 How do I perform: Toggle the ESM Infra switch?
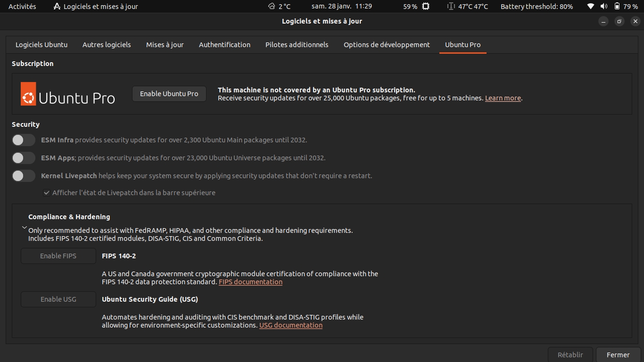24,140
